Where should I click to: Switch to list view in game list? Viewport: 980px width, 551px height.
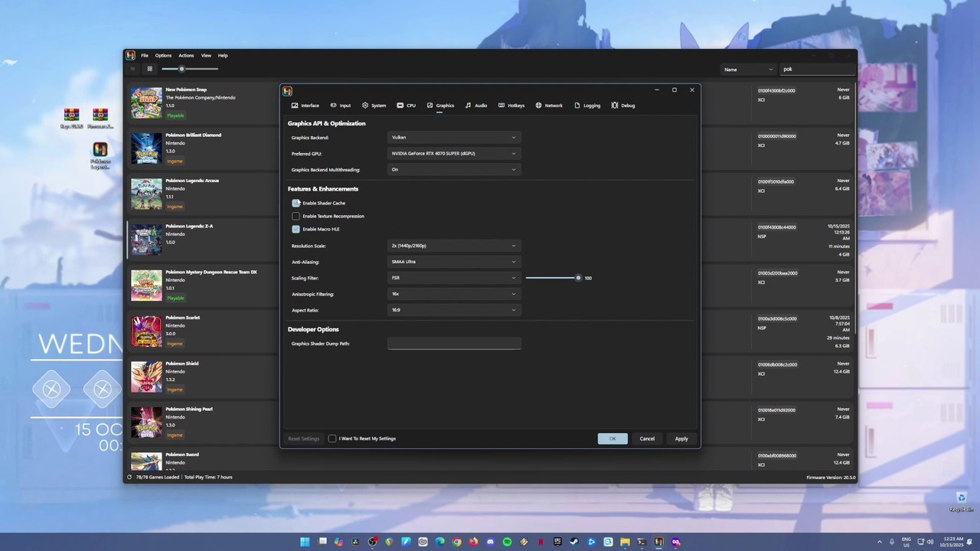point(132,69)
